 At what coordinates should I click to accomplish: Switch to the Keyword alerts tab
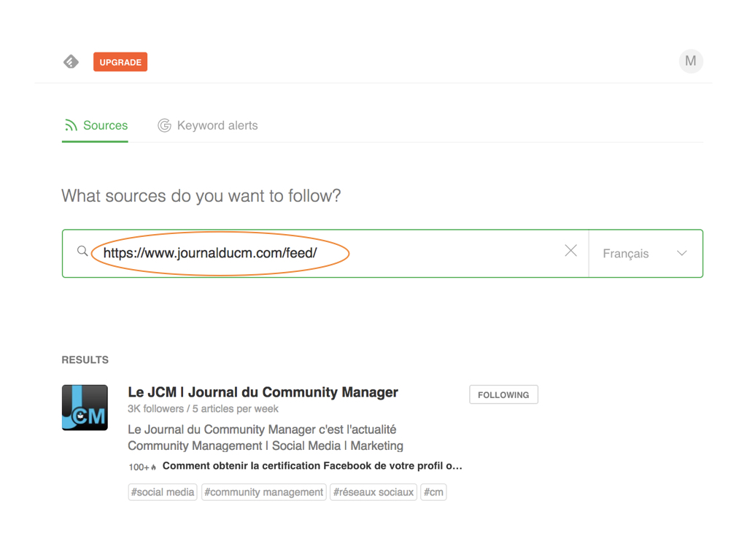tap(208, 125)
